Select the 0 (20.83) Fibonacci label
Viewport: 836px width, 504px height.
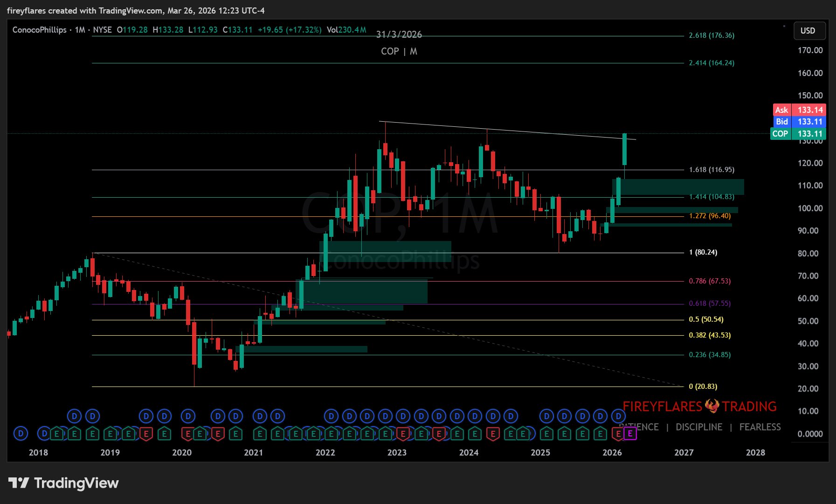tap(703, 387)
